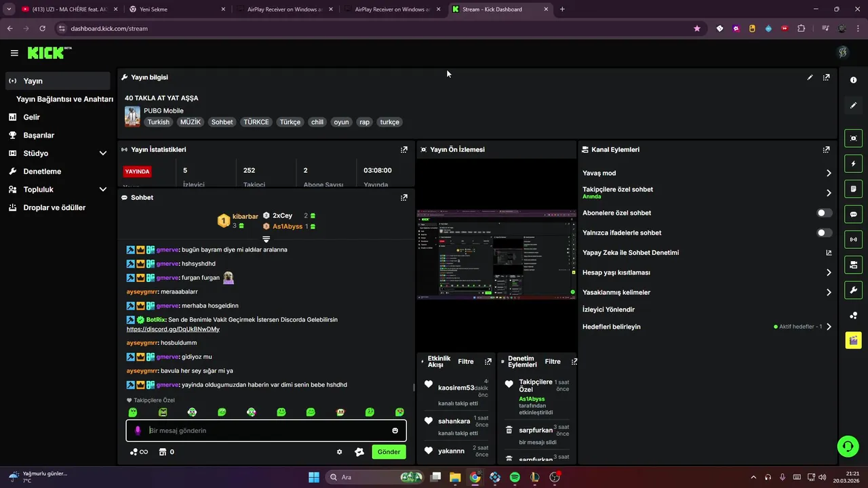Pop out the Denetim Eylemleri panel
This screenshot has width=868, height=488.
(x=574, y=361)
